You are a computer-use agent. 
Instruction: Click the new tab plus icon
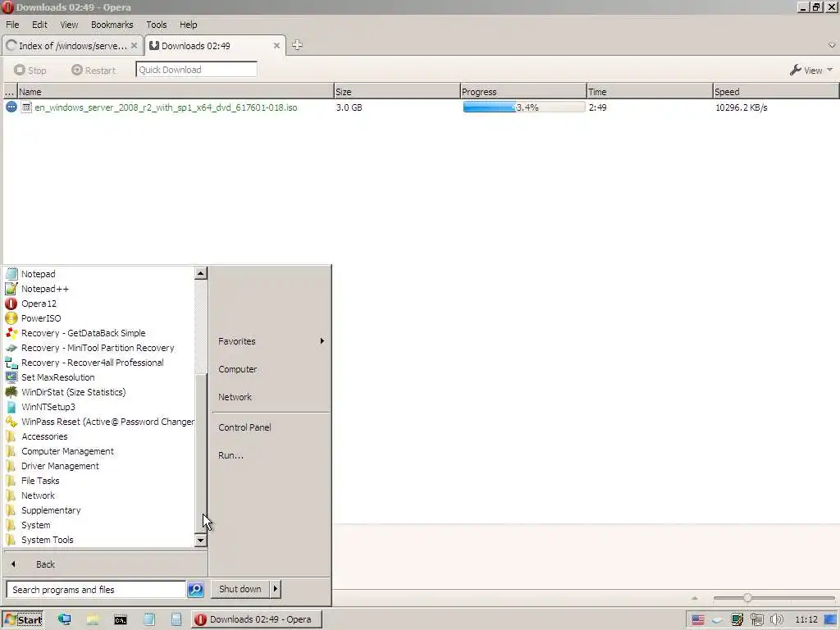pyautogui.click(x=297, y=46)
